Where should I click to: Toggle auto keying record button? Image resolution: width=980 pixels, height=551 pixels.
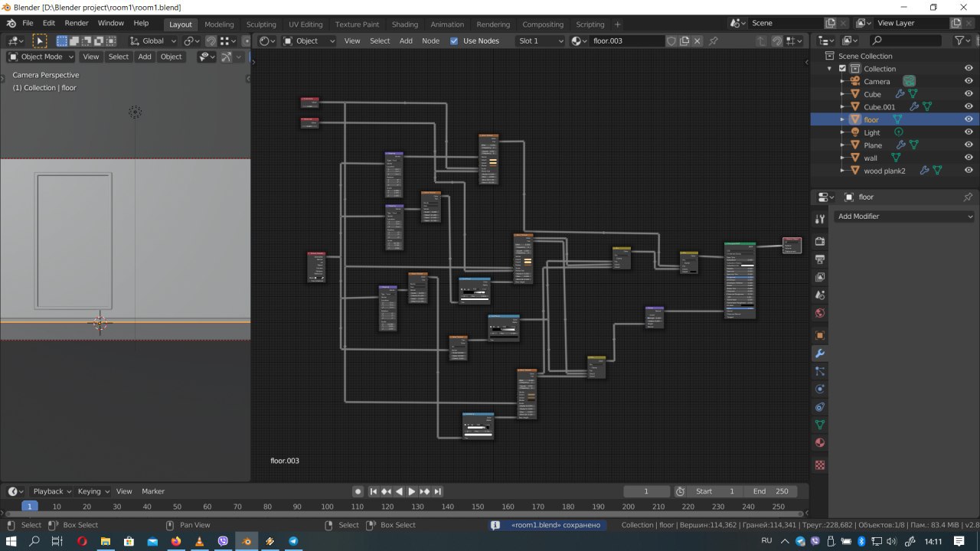(358, 491)
